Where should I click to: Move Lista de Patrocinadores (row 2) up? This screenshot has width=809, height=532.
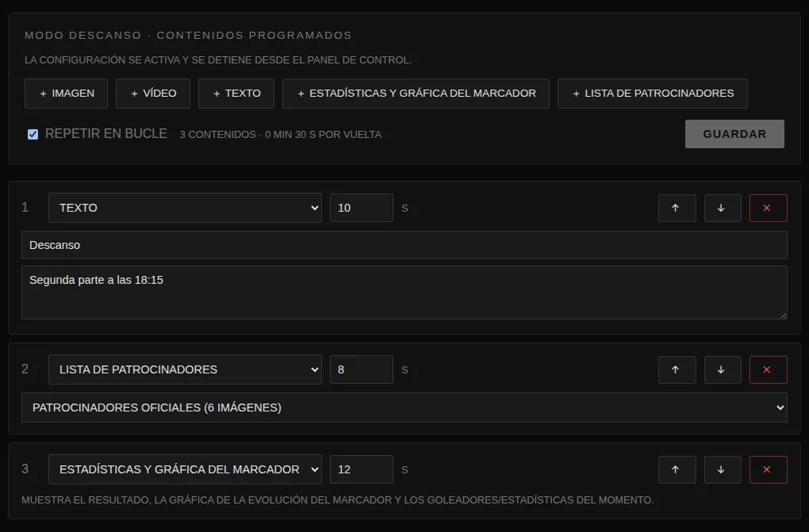pos(677,369)
